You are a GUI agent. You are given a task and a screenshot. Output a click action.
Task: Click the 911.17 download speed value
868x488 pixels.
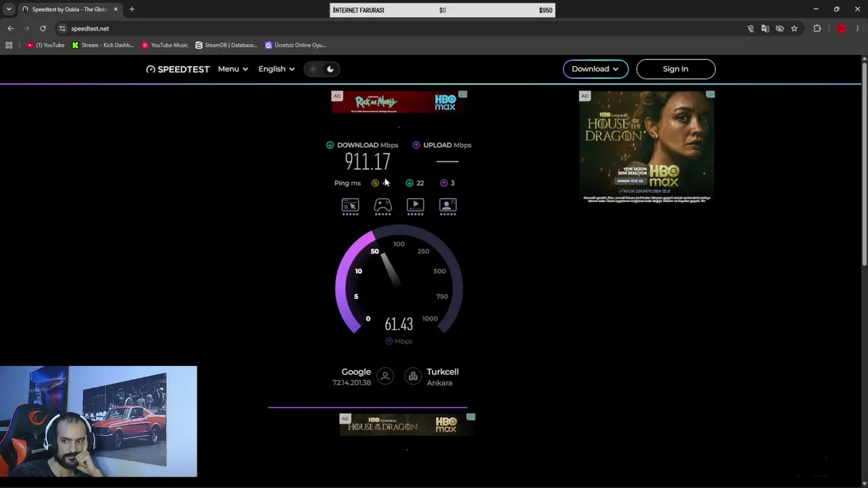coord(368,161)
